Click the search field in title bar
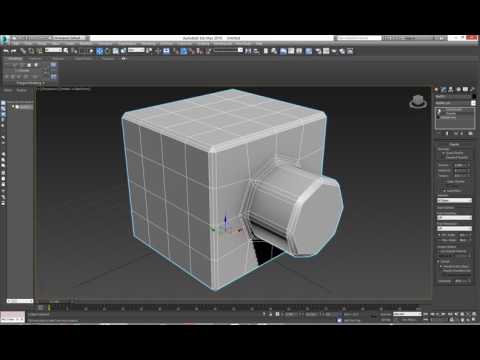 (x=358, y=38)
